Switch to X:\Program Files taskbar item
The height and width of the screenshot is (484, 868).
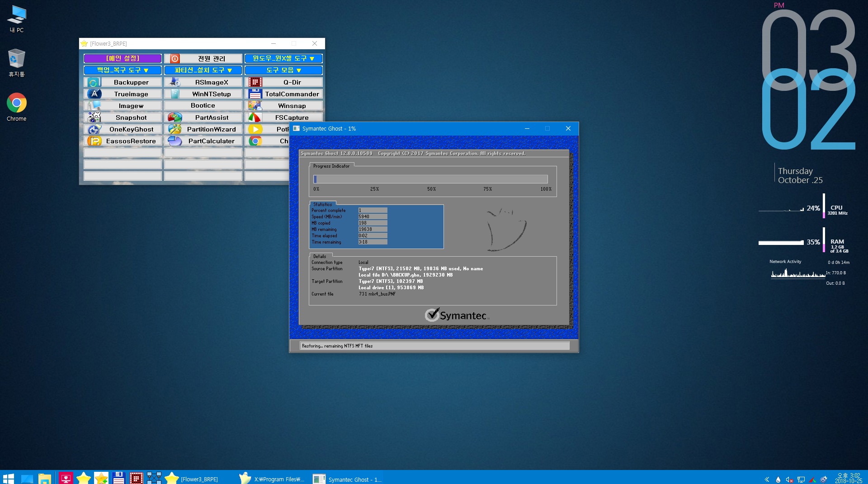(x=272, y=478)
